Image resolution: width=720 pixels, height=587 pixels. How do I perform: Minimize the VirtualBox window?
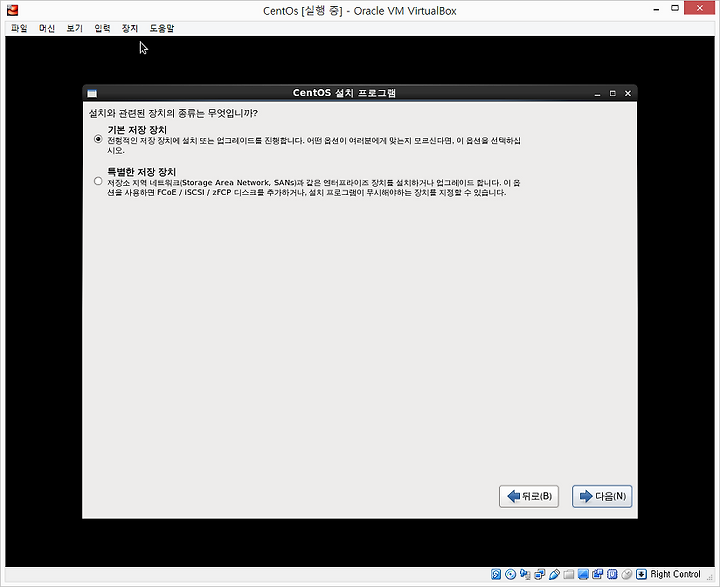tap(657, 9)
